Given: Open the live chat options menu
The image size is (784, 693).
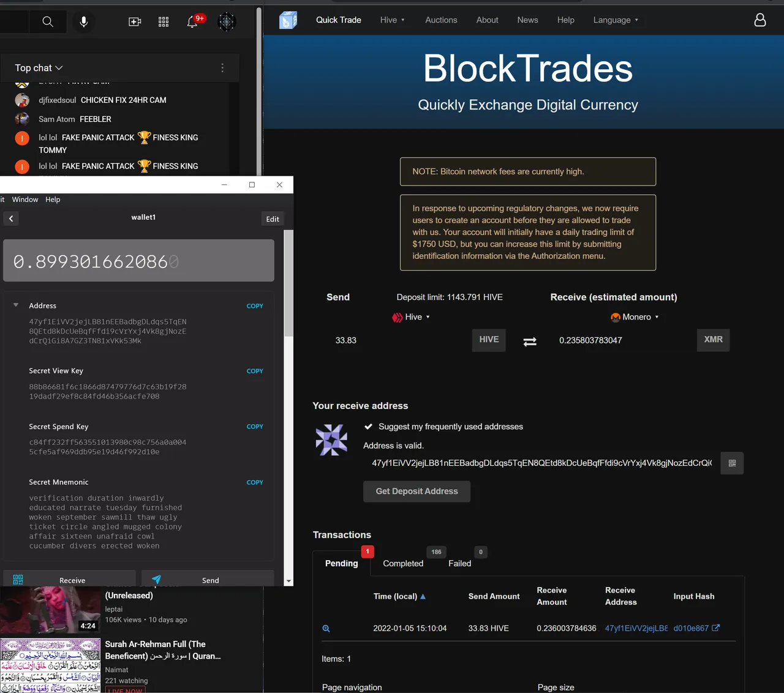Looking at the screenshot, I should coord(222,68).
